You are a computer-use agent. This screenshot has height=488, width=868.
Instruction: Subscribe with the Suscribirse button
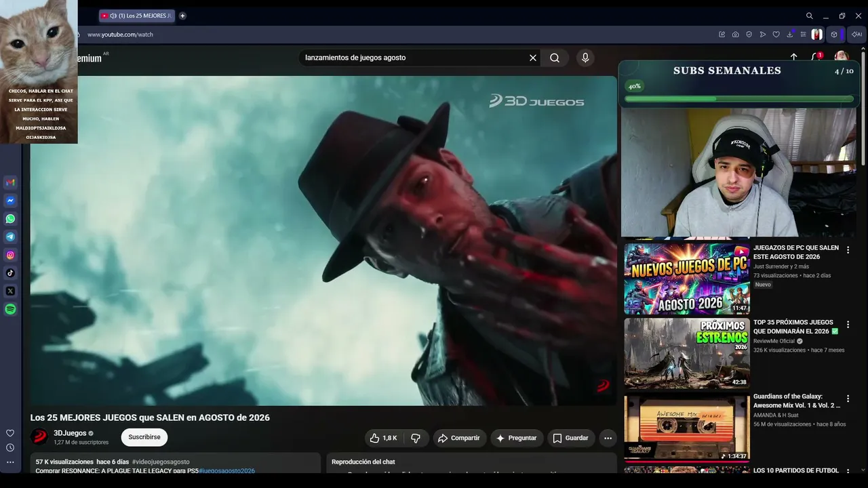[x=144, y=437]
